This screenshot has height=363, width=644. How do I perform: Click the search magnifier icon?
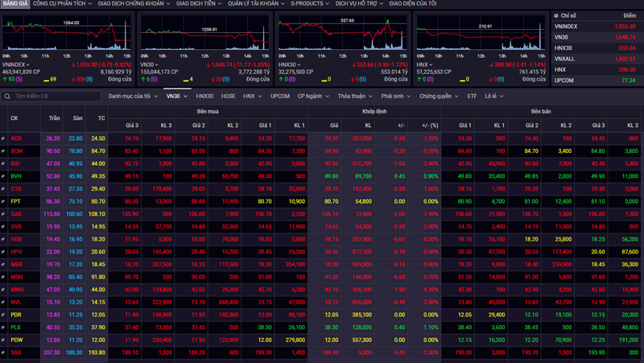7,96
